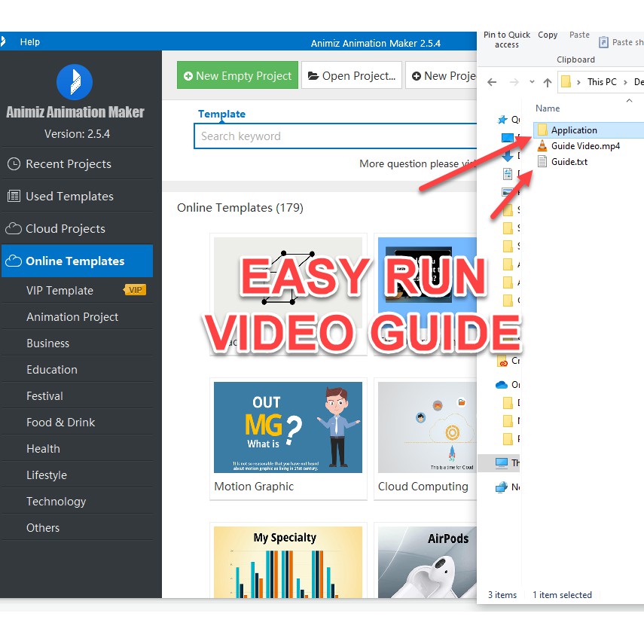Open the Motion Graphic template thumbnail
644x644 pixels.
pos(288,427)
